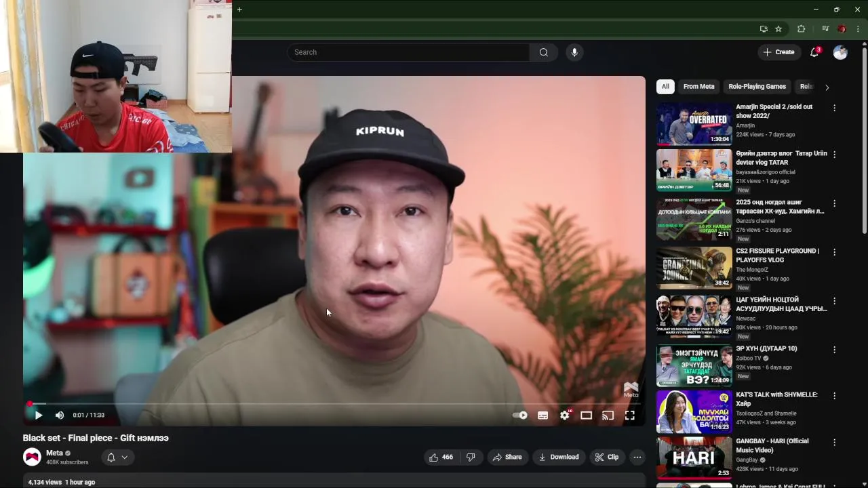Open KAT'S TALK with SHYMELLE video title
This screenshot has height=488, width=868.
(776, 399)
